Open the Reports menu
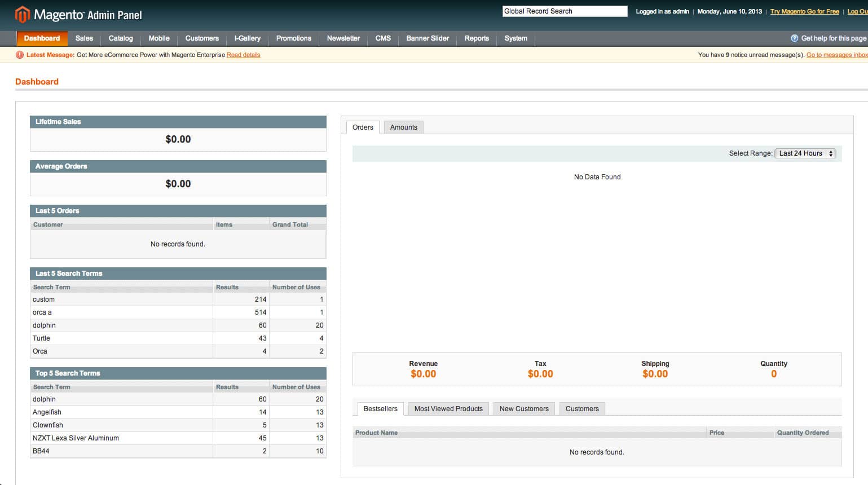The height and width of the screenshot is (485, 868). pyautogui.click(x=477, y=38)
